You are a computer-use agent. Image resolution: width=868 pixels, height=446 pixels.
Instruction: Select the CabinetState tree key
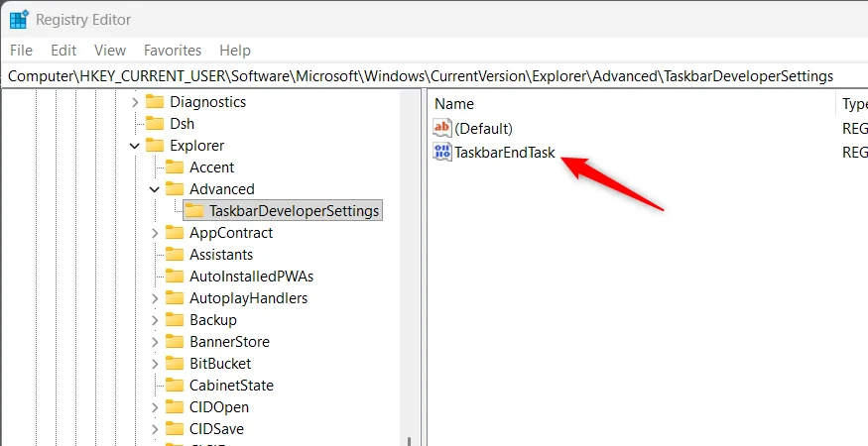tap(231, 386)
